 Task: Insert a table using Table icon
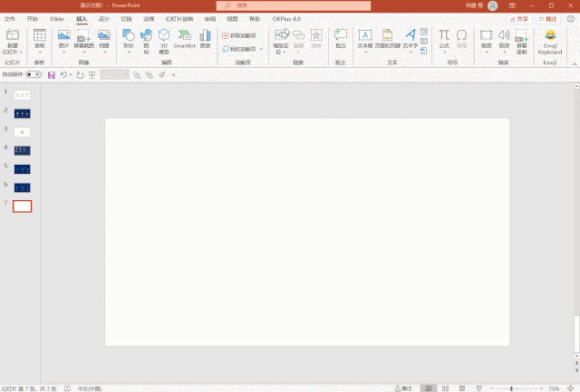point(40,34)
